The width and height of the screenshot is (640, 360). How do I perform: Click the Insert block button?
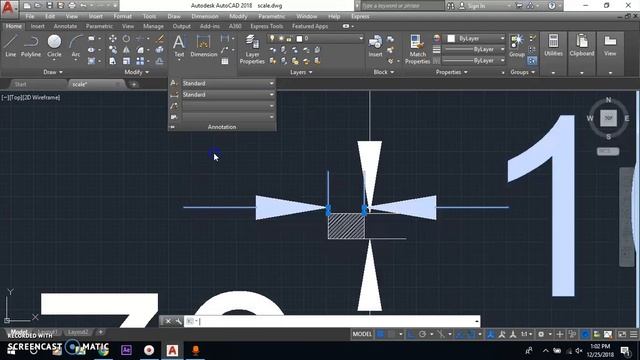click(x=375, y=46)
